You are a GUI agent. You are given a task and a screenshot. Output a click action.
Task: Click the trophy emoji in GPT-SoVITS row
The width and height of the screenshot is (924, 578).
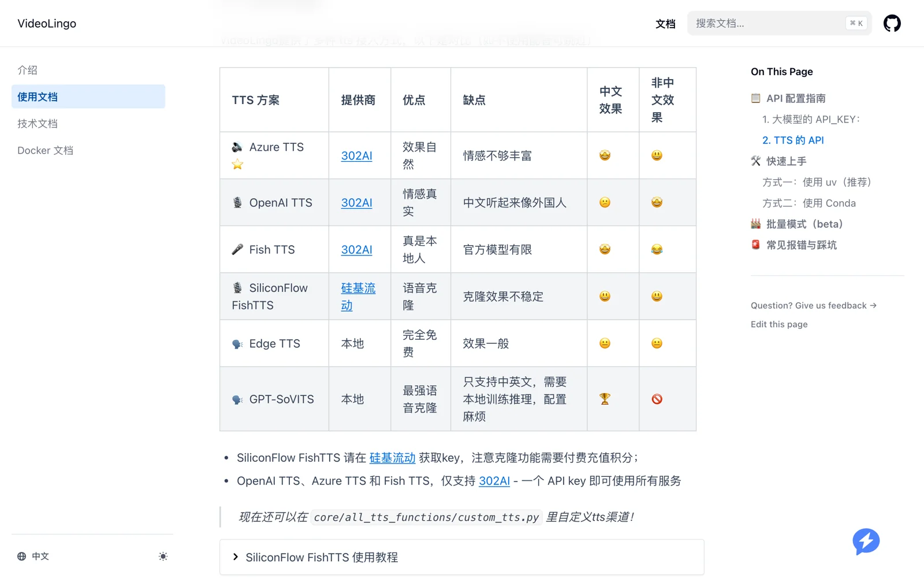pos(605,399)
